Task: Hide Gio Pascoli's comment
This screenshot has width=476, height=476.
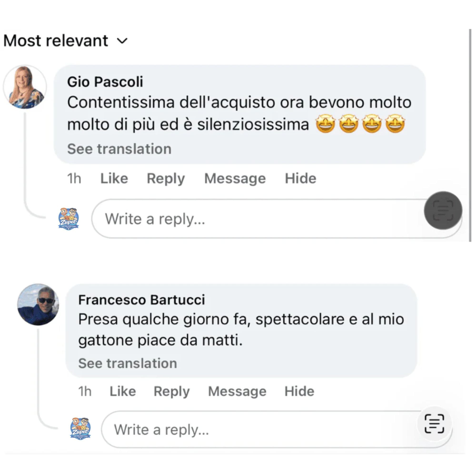Action: click(x=300, y=178)
